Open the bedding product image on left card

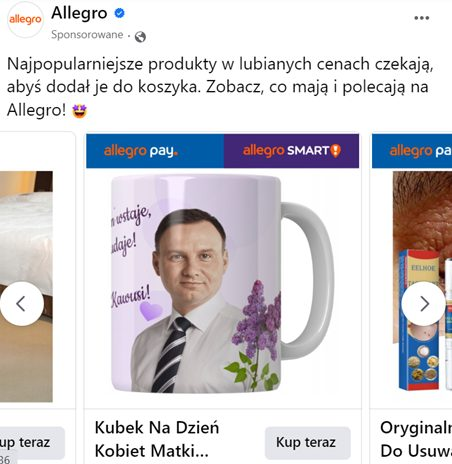click(x=26, y=286)
